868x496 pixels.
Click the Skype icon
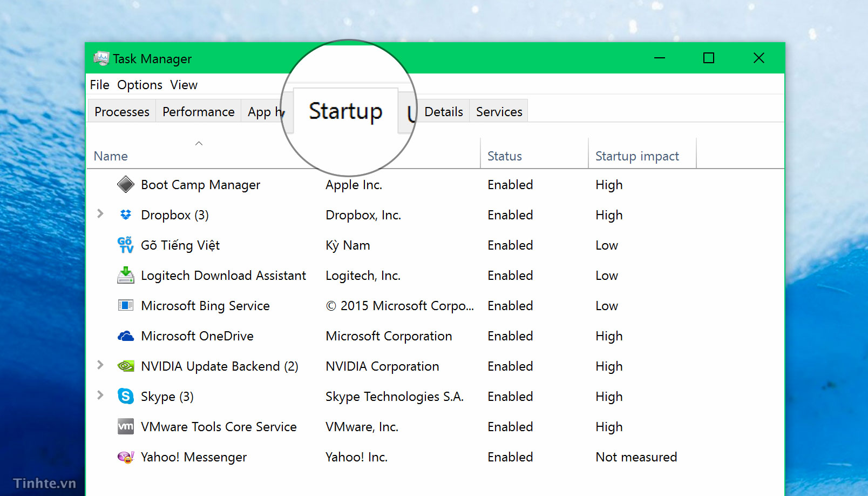point(126,397)
